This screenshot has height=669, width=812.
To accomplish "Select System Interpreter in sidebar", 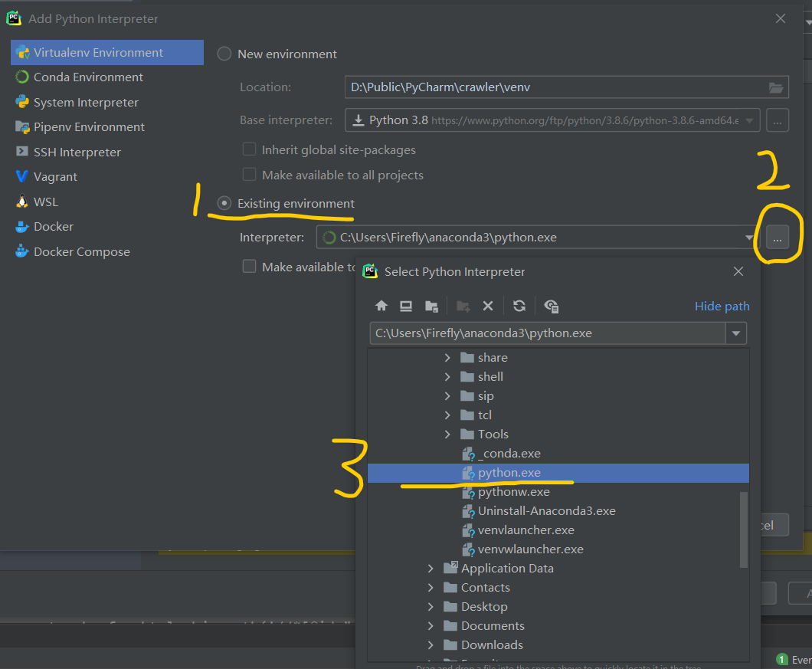I will [x=107, y=102].
